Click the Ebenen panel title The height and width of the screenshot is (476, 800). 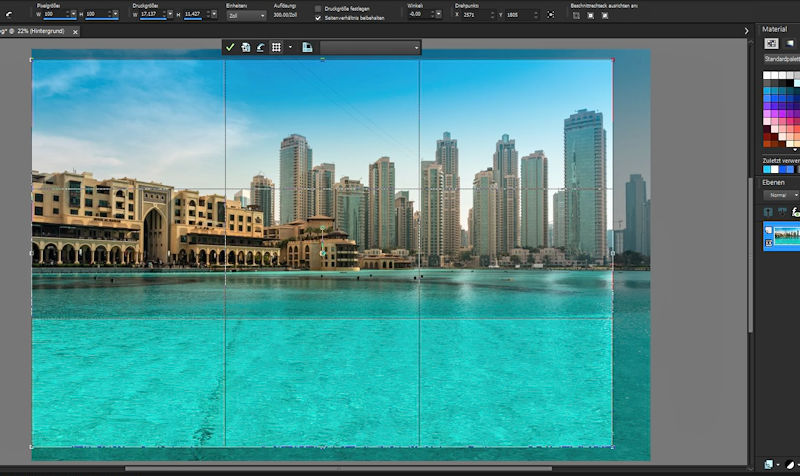coord(773,182)
